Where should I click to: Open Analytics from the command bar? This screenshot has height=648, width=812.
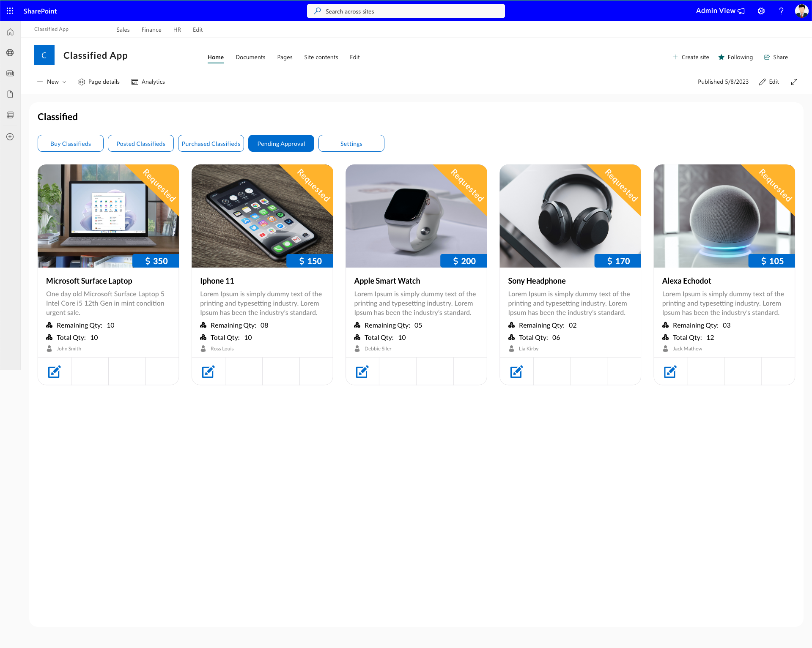coord(148,82)
